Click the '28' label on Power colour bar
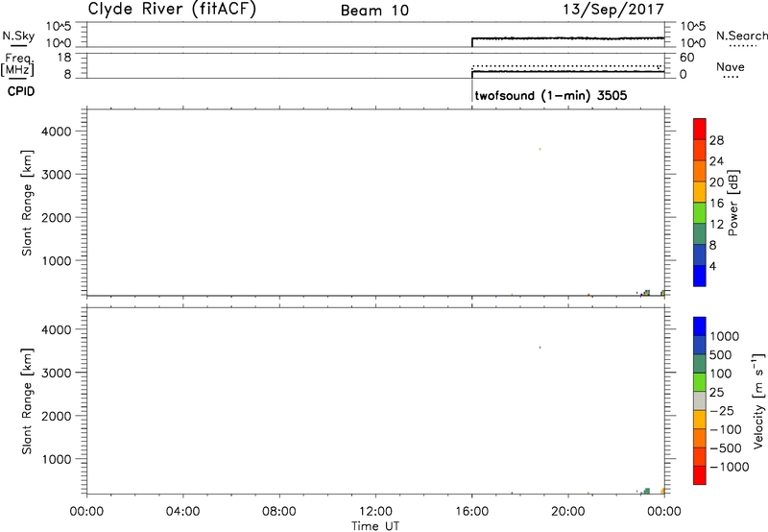 point(716,140)
